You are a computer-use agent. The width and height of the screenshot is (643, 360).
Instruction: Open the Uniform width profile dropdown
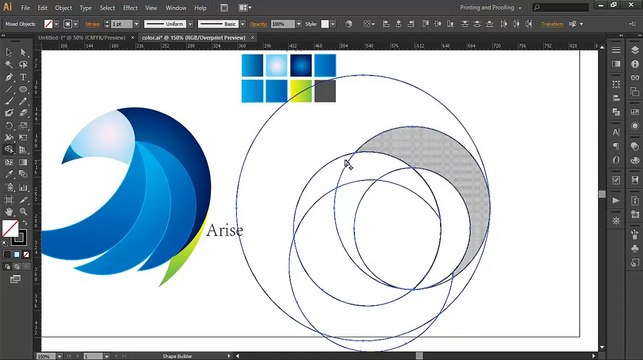[190, 24]
